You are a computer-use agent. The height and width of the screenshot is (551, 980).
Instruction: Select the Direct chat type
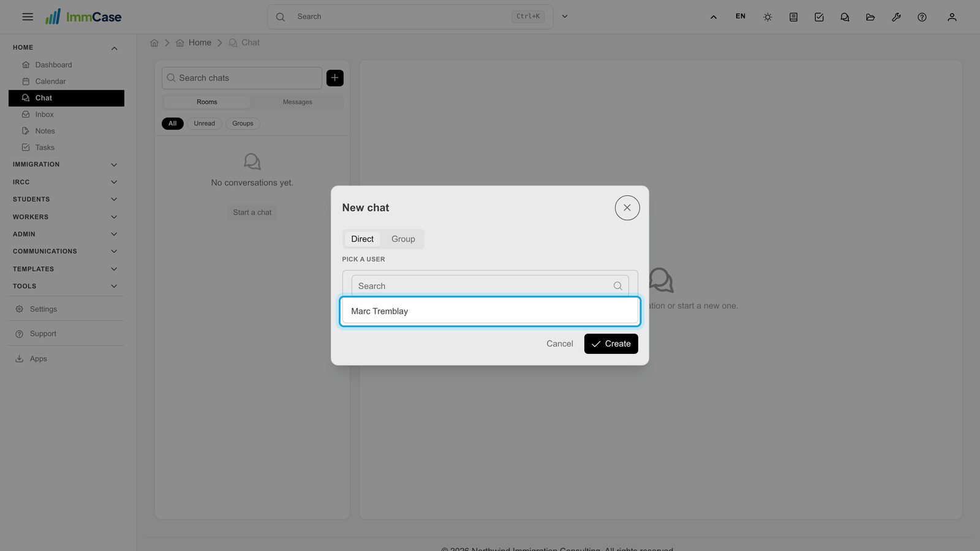tap(362, 239)
